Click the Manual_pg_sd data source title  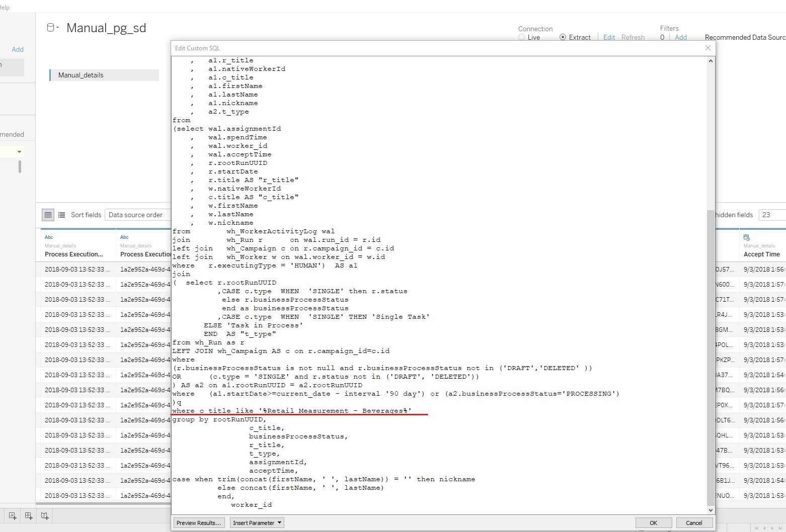106,28
